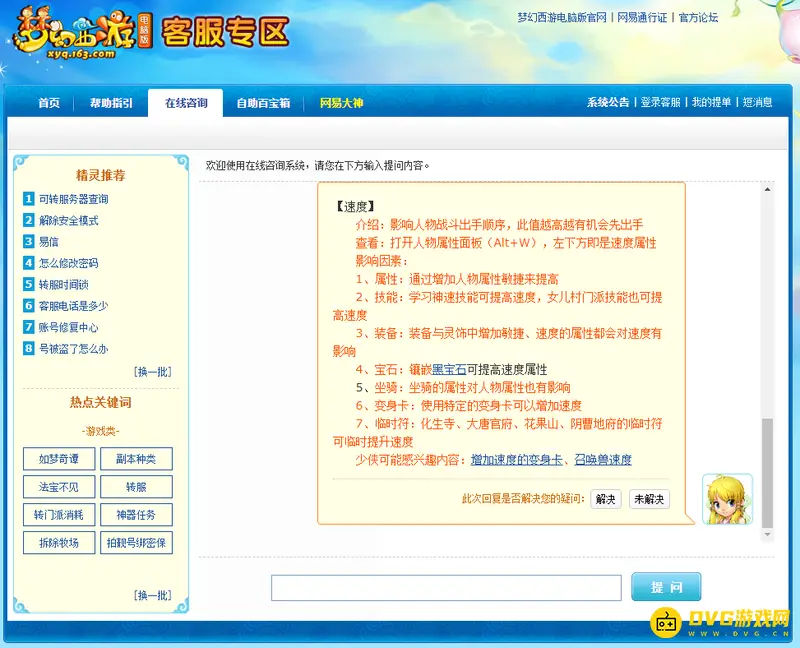Open numbered item 2 解除安全模式
The height and width of the screenshot is (648, 800).
[68, 220]
